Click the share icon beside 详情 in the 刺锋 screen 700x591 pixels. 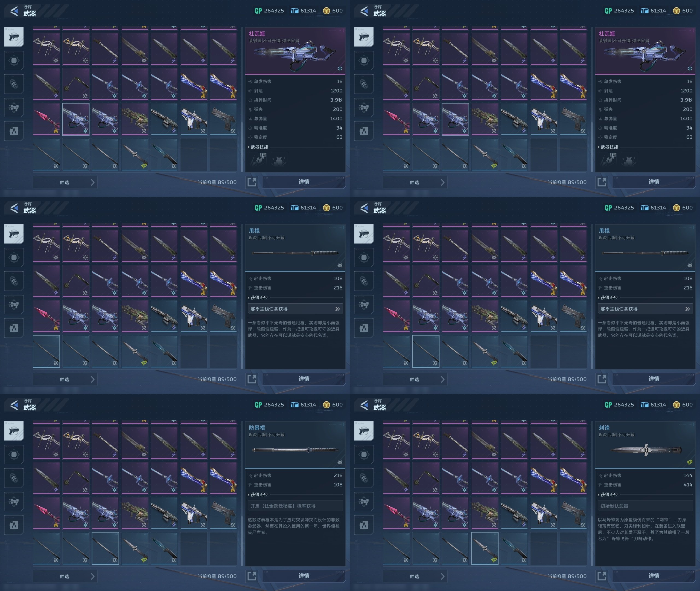tap(602, 576)
